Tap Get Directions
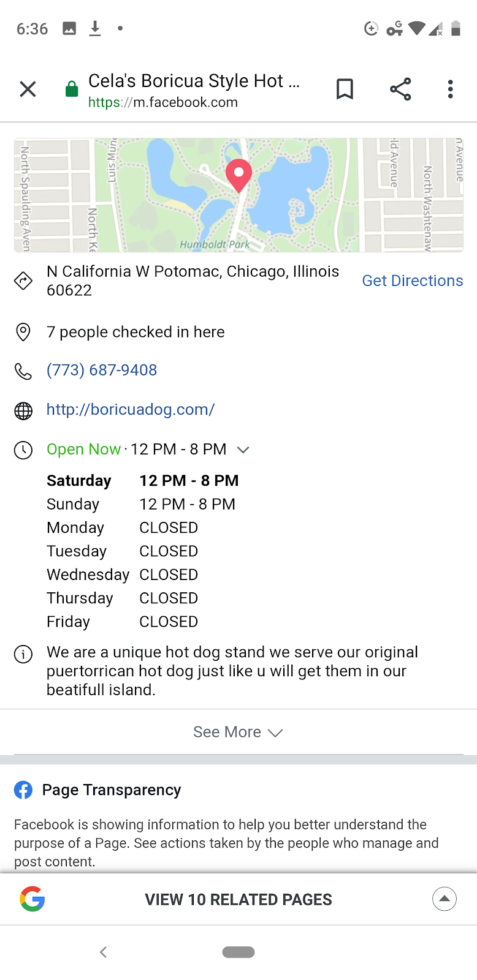The image size is (477, 980). click(x=412, y=281)
